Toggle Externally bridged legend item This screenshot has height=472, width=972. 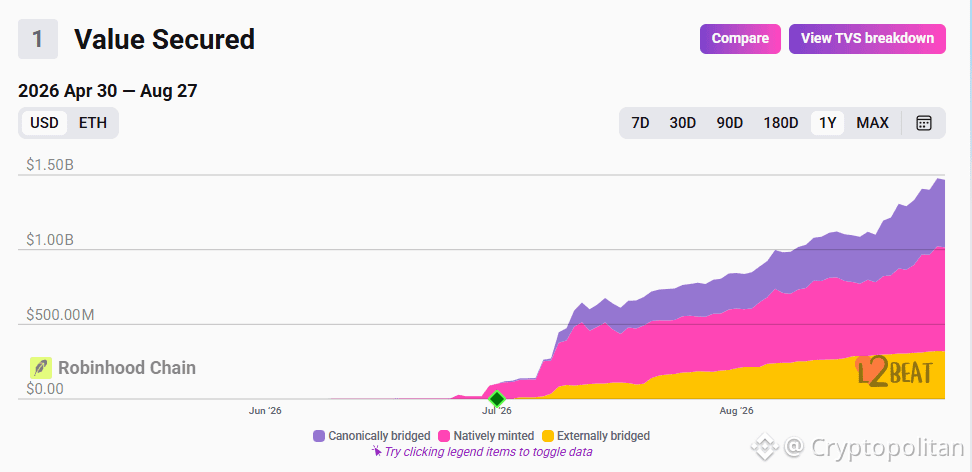pyautogui.click(x=596, y=436)
